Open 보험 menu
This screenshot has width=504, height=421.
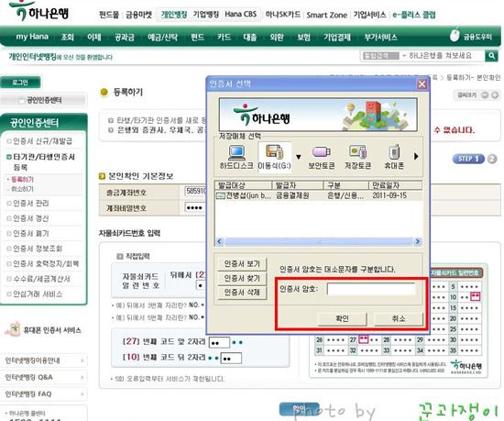click(x=303, y=38)
